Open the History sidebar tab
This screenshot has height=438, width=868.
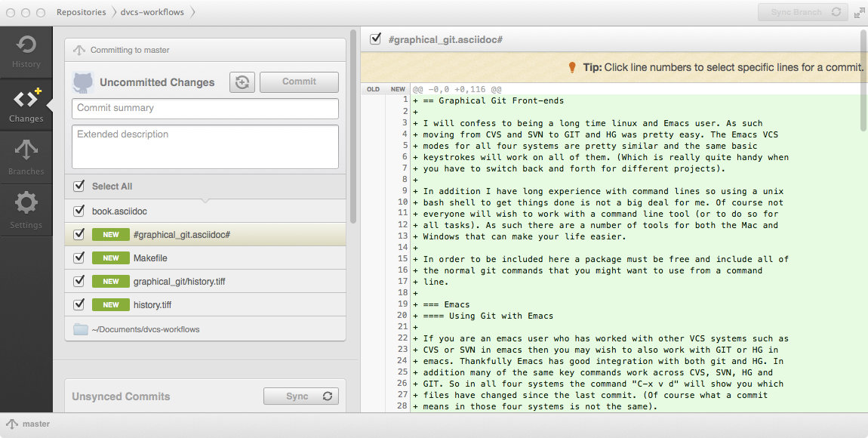click(26, 52)
